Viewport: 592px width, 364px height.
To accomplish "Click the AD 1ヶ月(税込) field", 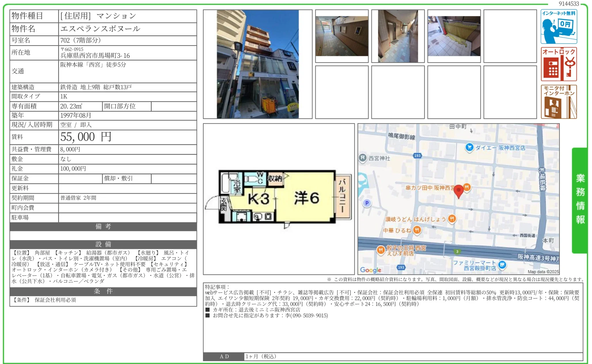I will (x=261, y=356).
